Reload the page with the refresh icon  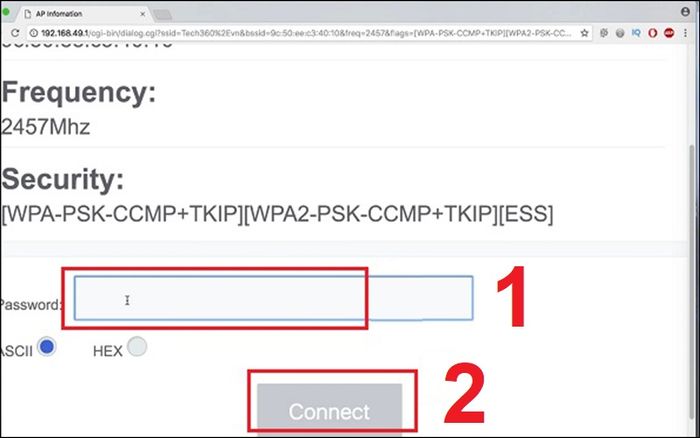coord(15,33)
